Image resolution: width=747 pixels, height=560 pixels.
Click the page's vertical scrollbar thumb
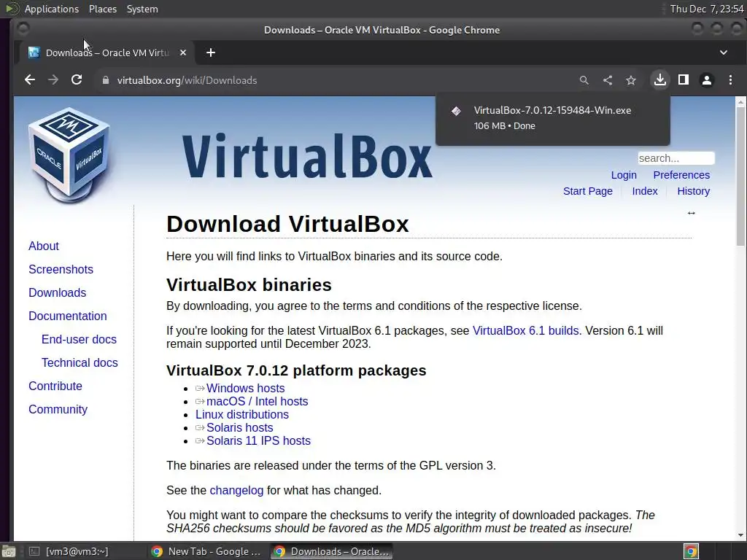pos(740,176)
